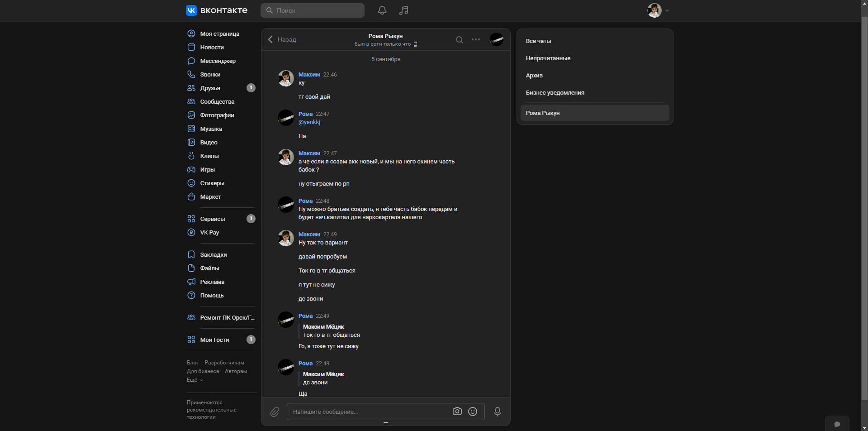Open the @yenkkj mention link
This screenshot has height=431, width=868.
(309, 122)
